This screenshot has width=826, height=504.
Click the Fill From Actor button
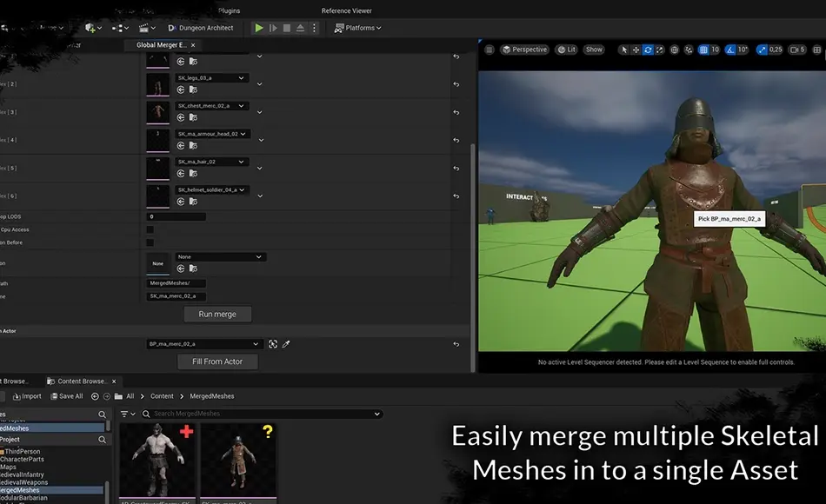(217, 361)
